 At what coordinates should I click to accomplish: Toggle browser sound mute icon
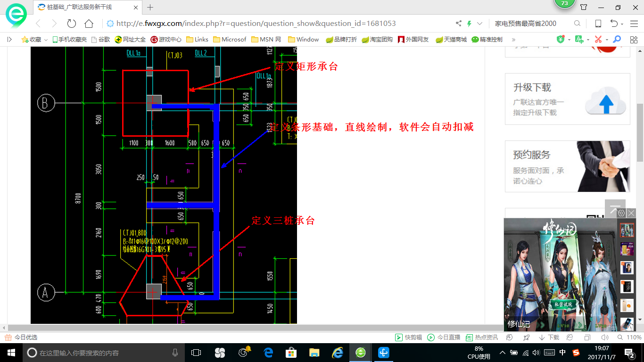click(605, 337)
